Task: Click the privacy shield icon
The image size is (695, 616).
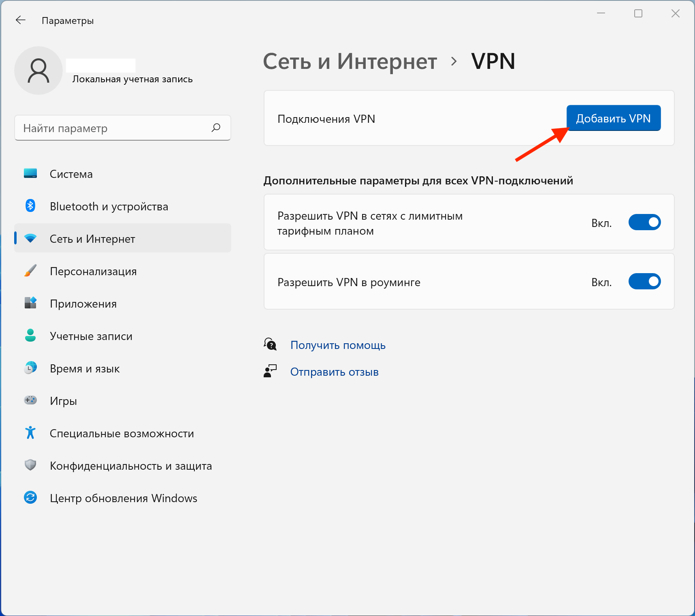Action: click(x=30, y=465)
